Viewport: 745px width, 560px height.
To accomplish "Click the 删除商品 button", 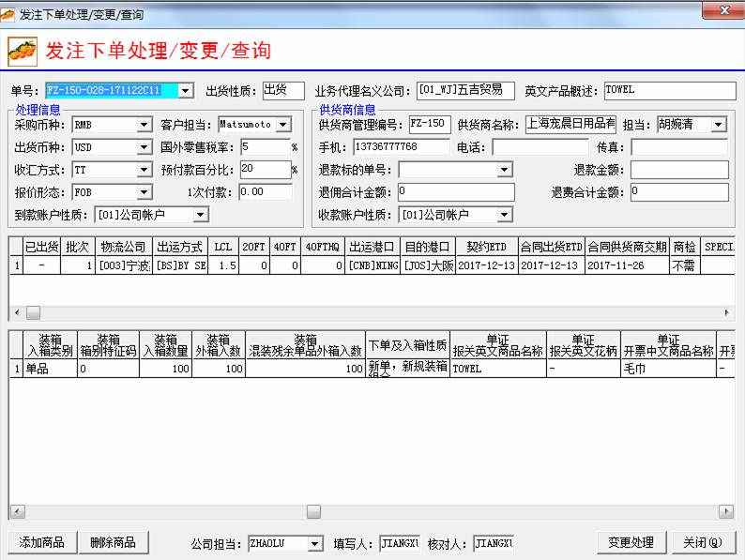I will tap(114, 542).
